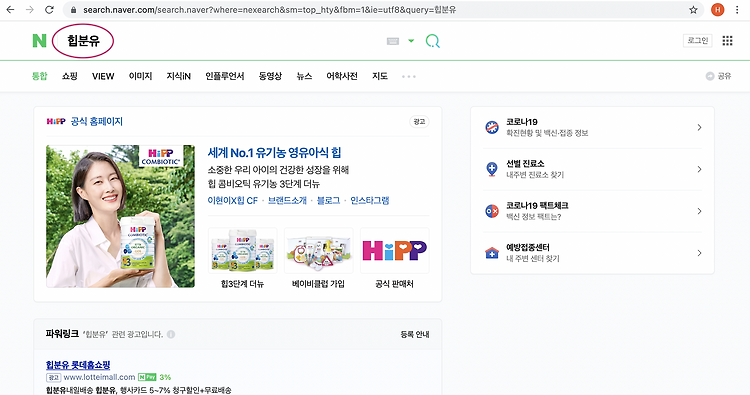Click the search.naver.com address bar URL
The height and width of the screenshot is (395, 750).
(269, 10)
